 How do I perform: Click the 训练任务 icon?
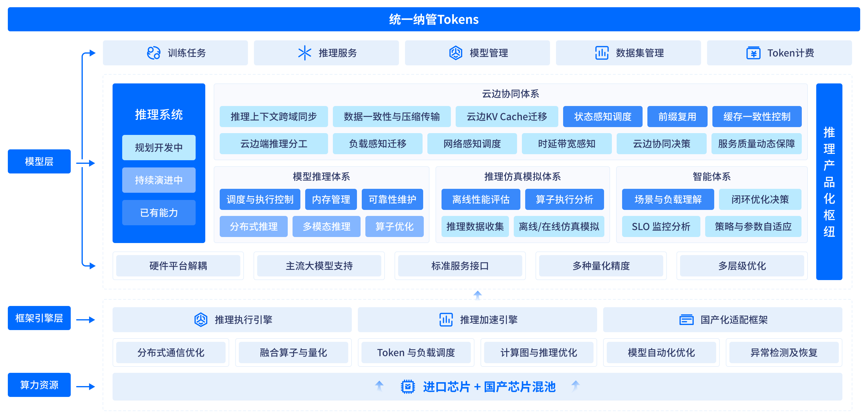pyautogui.click(x=154, y=53)
